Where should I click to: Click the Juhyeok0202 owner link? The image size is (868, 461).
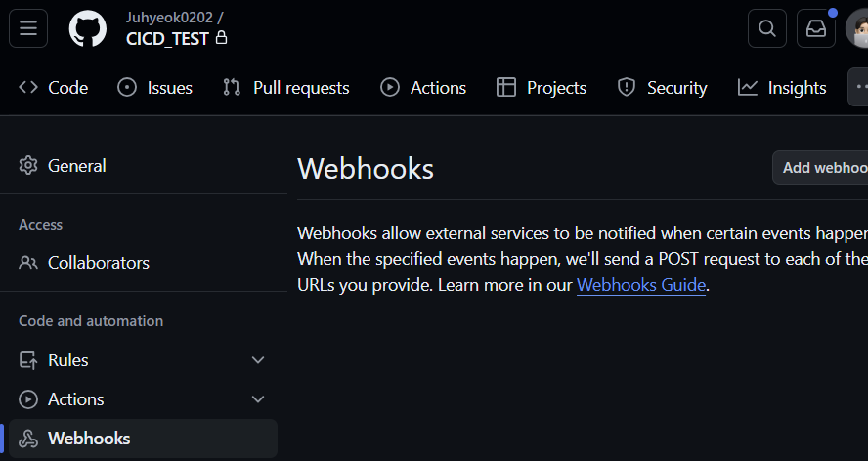(x=169, y=18)
